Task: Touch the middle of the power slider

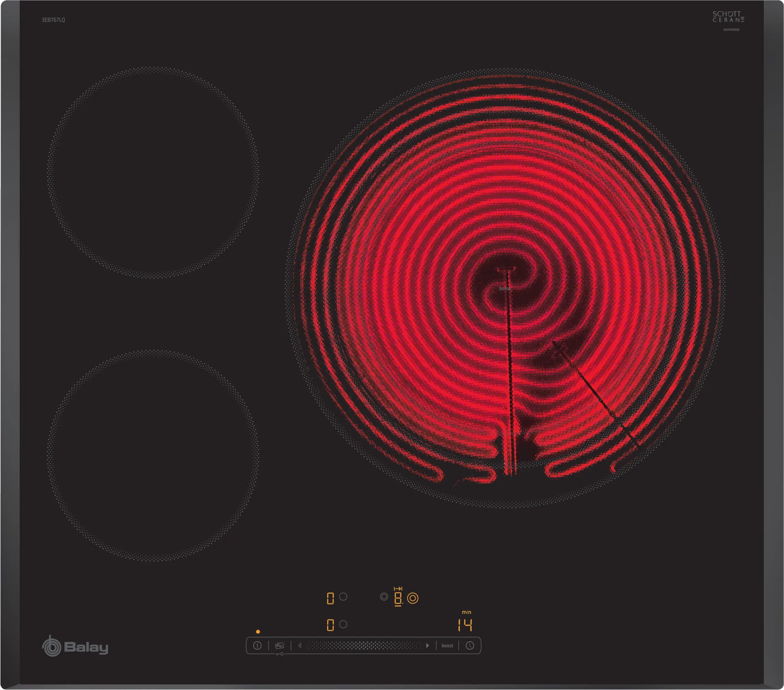Action: coord(363,646)
